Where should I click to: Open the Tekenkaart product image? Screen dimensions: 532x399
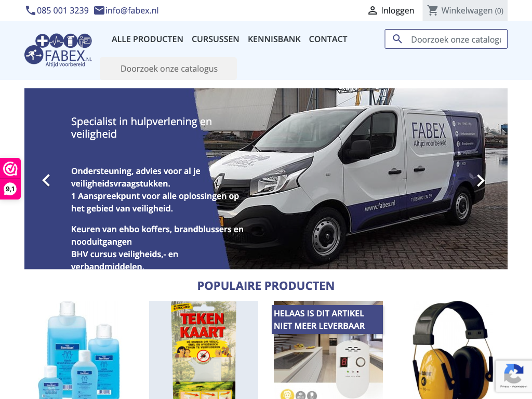[204, 350]
